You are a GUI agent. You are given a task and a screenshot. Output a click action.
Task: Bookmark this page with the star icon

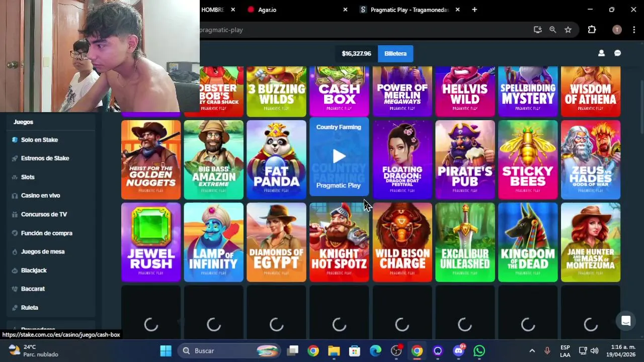click(568, 30)
